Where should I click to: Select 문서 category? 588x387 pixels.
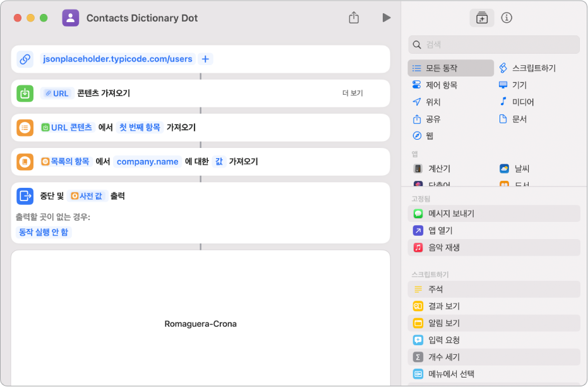pos(513,120)
